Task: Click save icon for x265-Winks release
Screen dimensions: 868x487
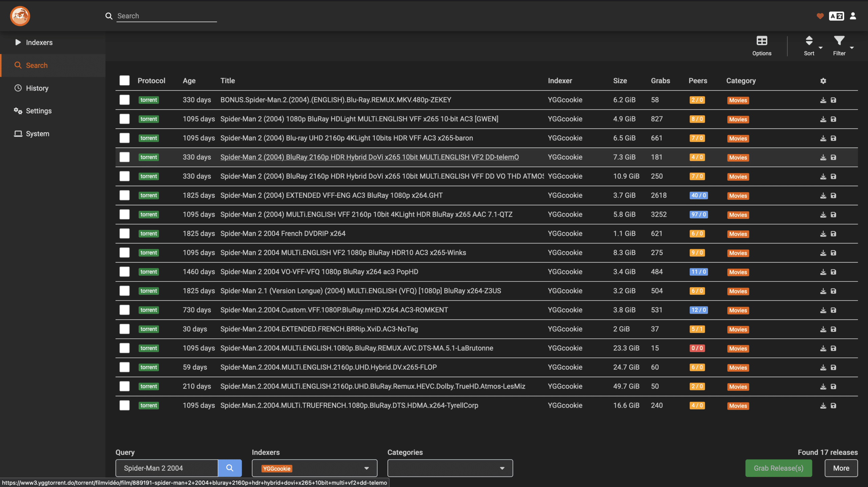Action: click(x=833, y=253)
